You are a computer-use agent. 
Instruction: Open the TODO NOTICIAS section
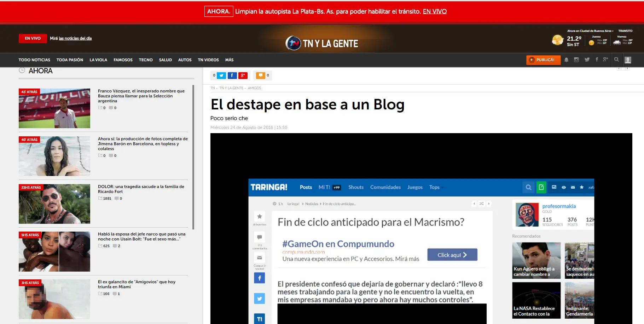point(34,60)
